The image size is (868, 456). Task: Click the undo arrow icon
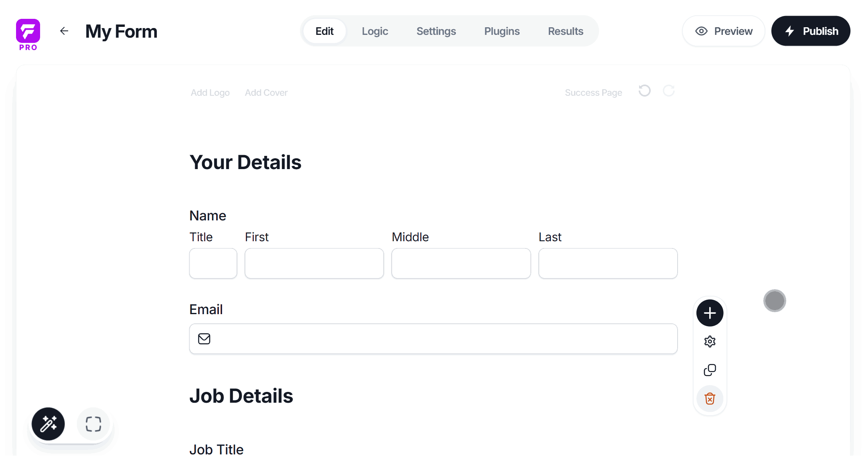point(644,91)
